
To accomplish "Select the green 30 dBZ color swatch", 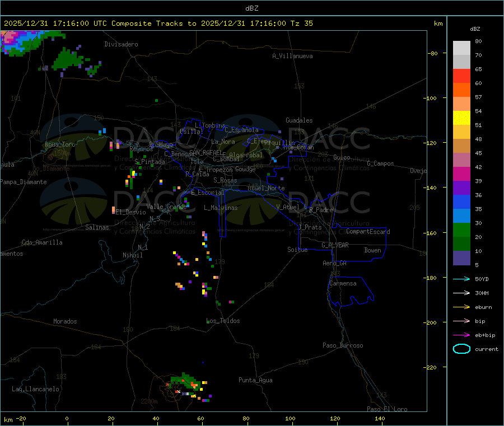I will tap(461, 230).
